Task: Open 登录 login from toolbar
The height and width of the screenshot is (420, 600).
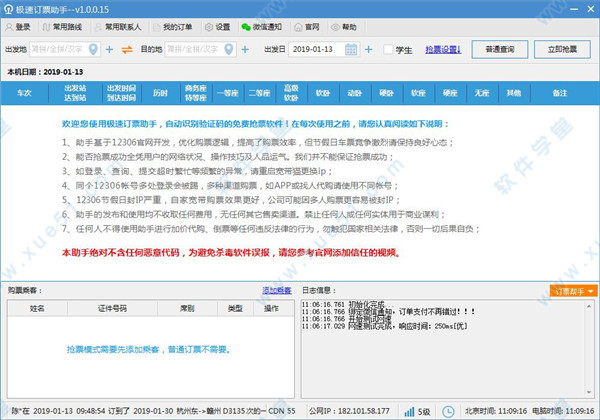Action: [17, 26]
